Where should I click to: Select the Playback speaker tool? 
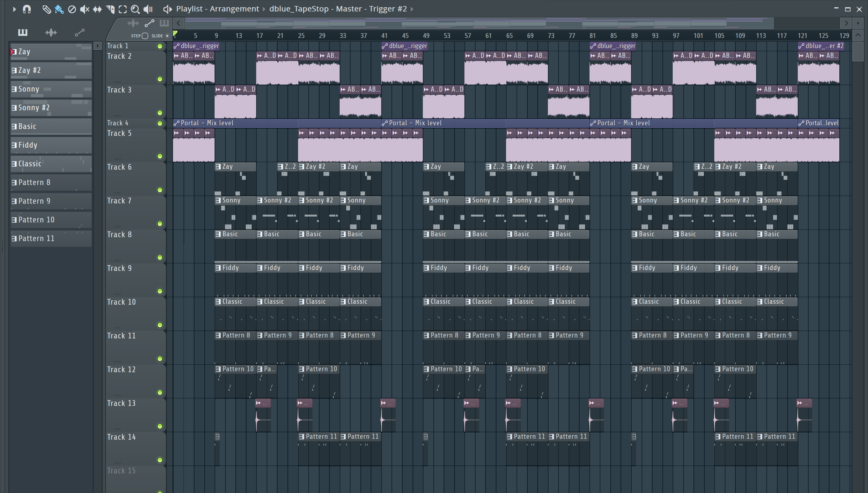[x=148, y=9]
